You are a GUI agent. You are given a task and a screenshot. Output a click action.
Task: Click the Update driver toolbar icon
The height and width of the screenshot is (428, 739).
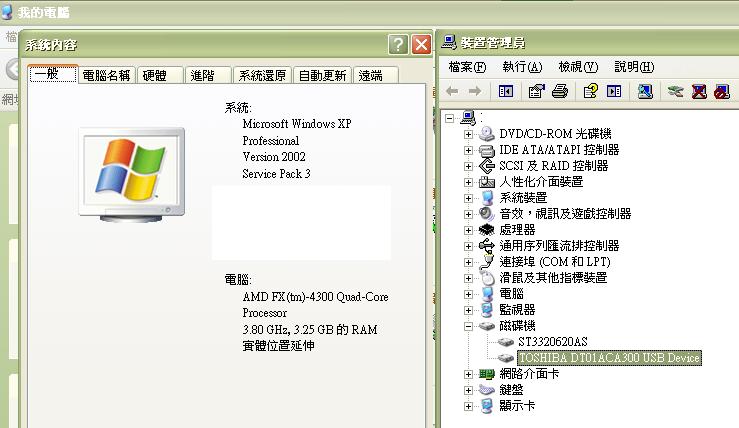click(675, 91)
